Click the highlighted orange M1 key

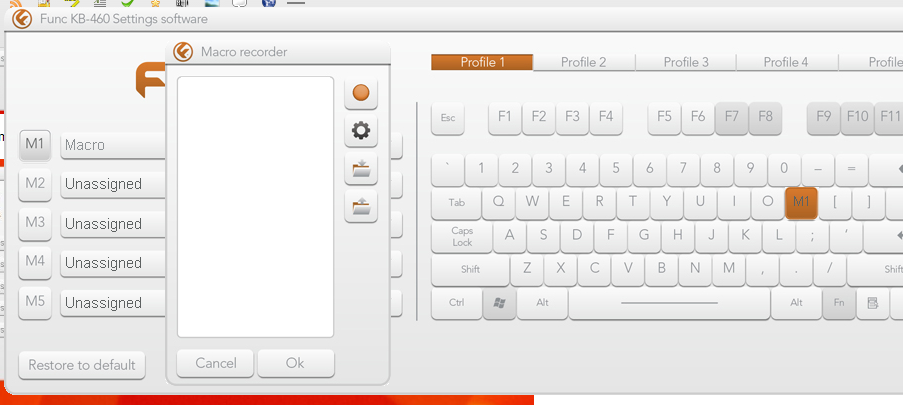tap(801, 203)
